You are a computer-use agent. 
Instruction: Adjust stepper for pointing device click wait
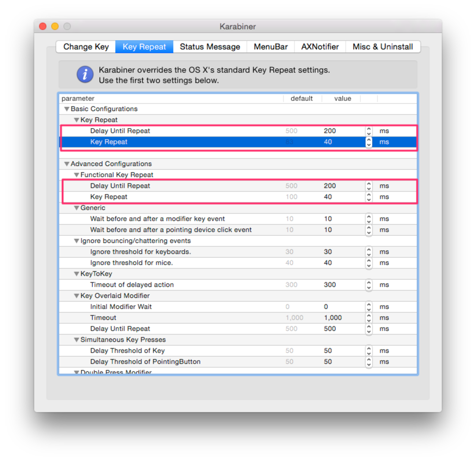coord(369,230)
